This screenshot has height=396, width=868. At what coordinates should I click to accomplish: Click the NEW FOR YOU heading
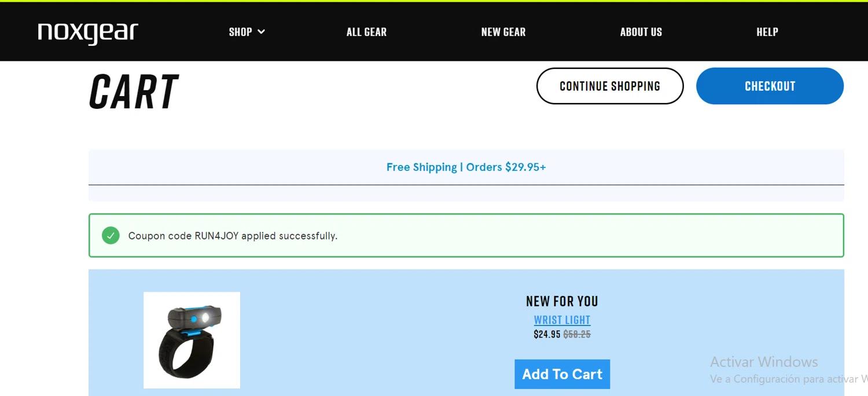point(562,301)
